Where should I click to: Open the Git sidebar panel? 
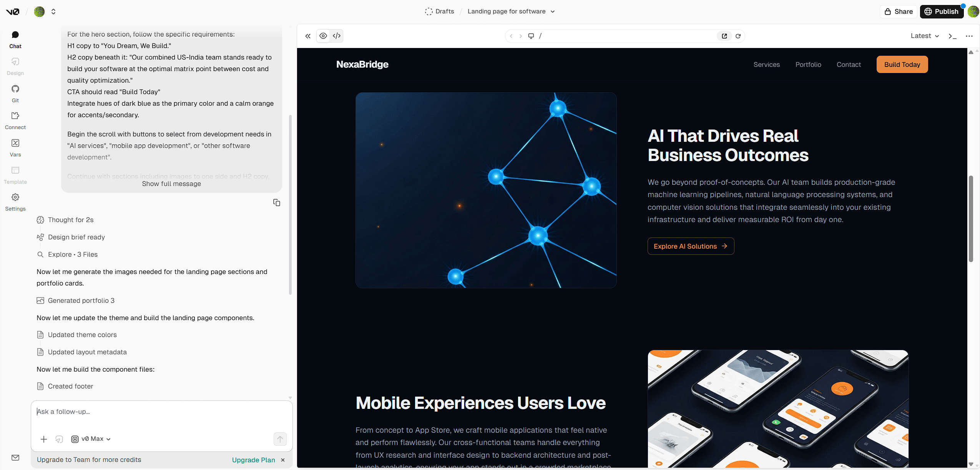click(x=15, y=93)
